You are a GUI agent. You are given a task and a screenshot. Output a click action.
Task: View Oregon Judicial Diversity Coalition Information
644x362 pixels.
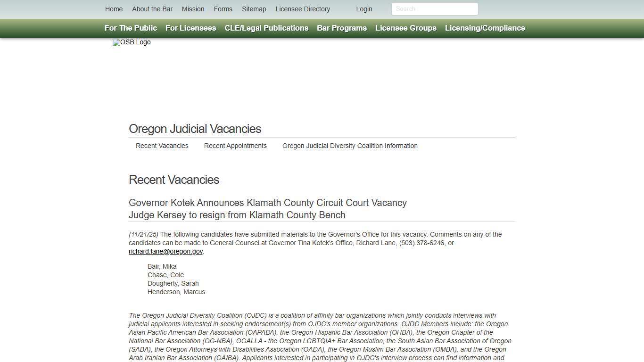pos(350,146)
